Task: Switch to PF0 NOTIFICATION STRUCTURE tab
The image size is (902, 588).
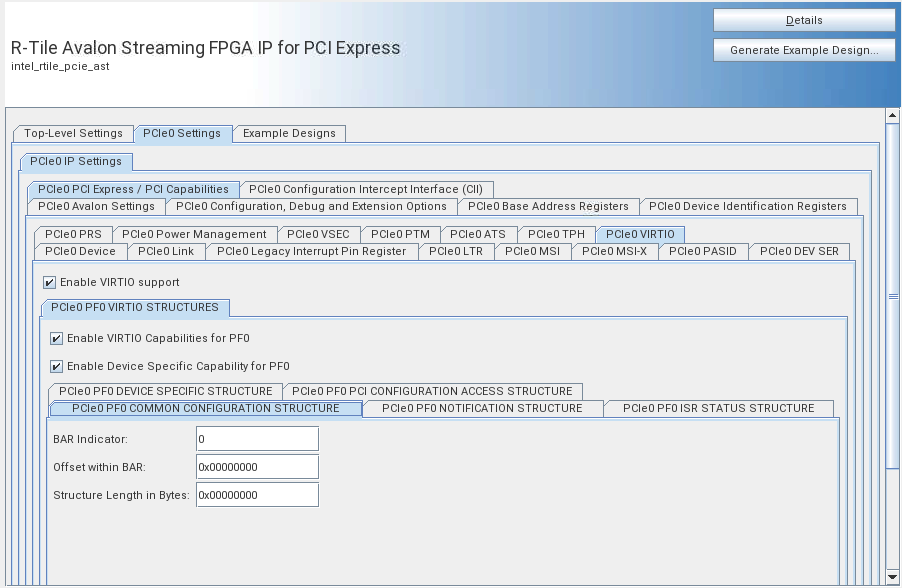Action: (x=483, y=408)
